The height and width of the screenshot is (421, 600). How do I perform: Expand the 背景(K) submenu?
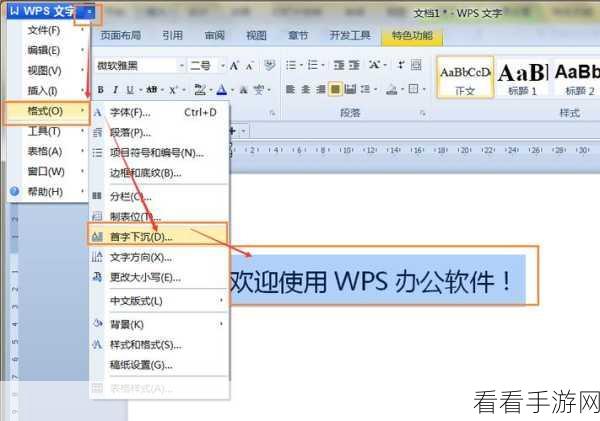159,325
